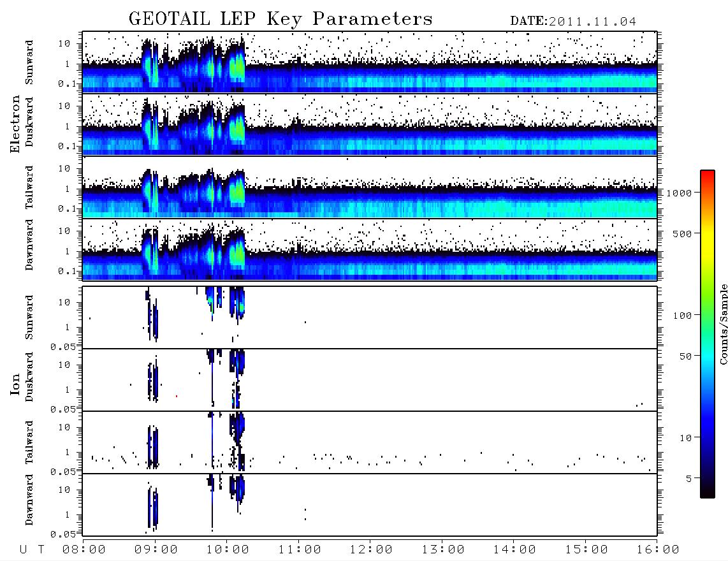This screenshot has width=728, height=561.
Task: Click the 16:00 time tick label
Action: click(658, 550)
